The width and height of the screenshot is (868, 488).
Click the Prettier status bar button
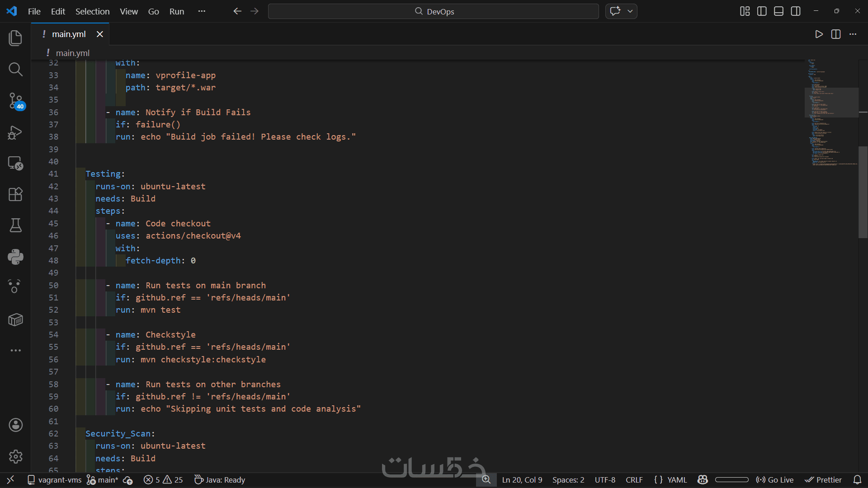[x=823, y=480]
